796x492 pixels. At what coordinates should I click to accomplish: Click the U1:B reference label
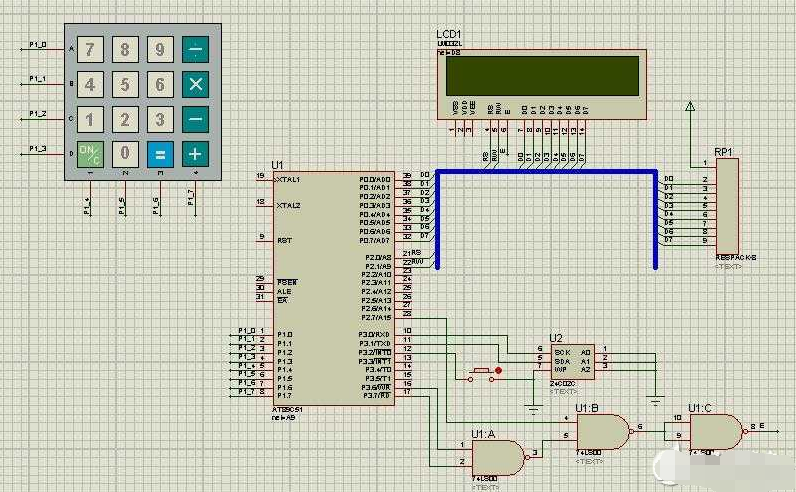click(587, 408)
